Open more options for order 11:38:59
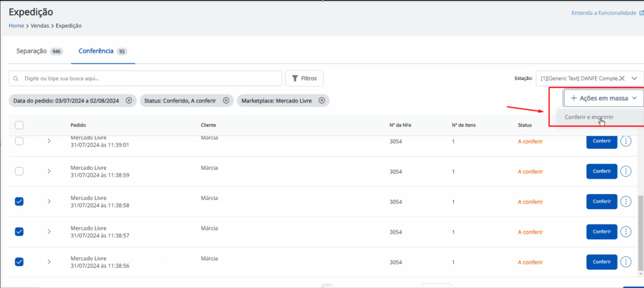Image resolution: width=644 pixels, height=288 pixels. (x=626, y=171)
